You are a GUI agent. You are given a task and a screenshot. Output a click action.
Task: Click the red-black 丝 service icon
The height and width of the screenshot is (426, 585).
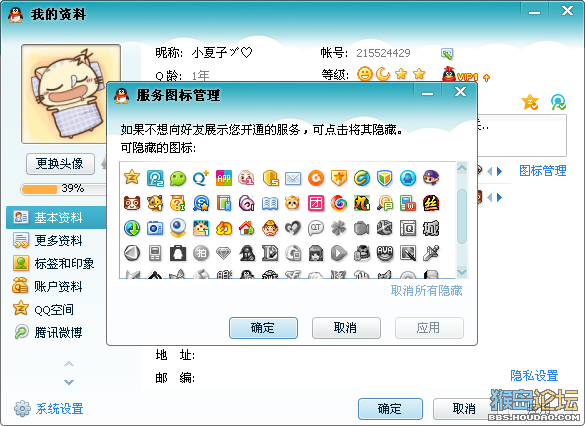click(431, 203)
